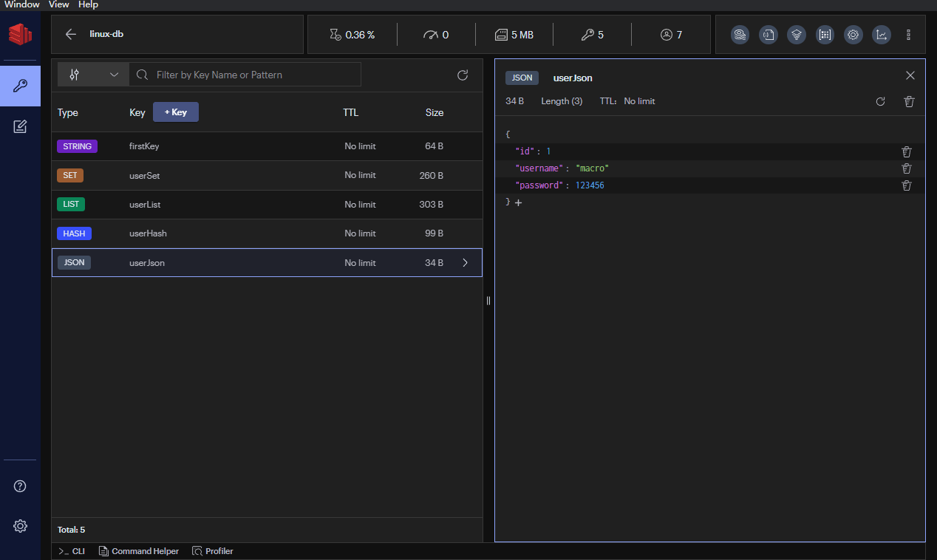Screen dimensions: 937x560
Task: Click the + Key button
Action: tap(176, 112)
